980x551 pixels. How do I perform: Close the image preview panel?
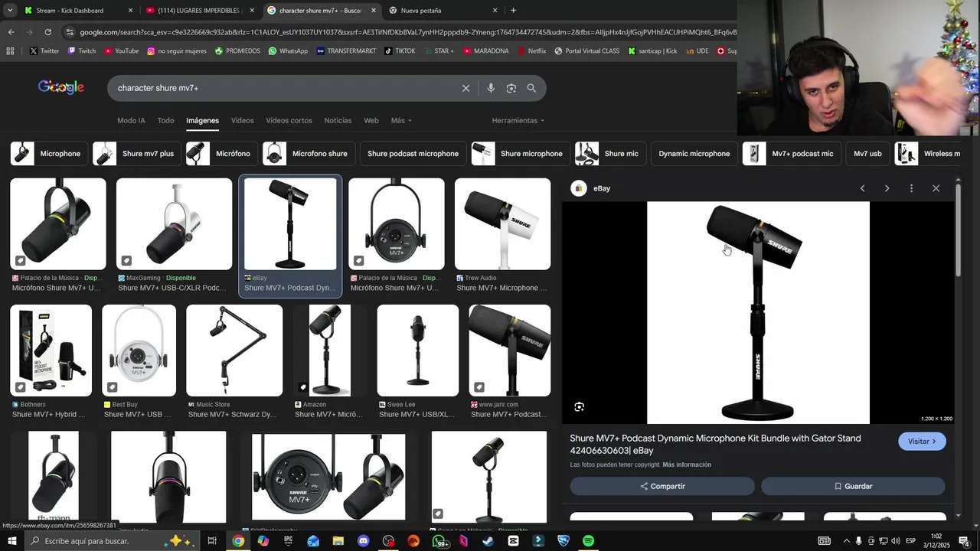936,188
